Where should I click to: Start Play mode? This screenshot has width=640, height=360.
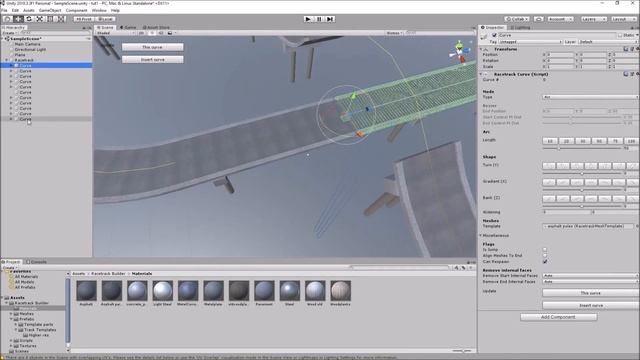pyautogui.click(x=308, y=19)
